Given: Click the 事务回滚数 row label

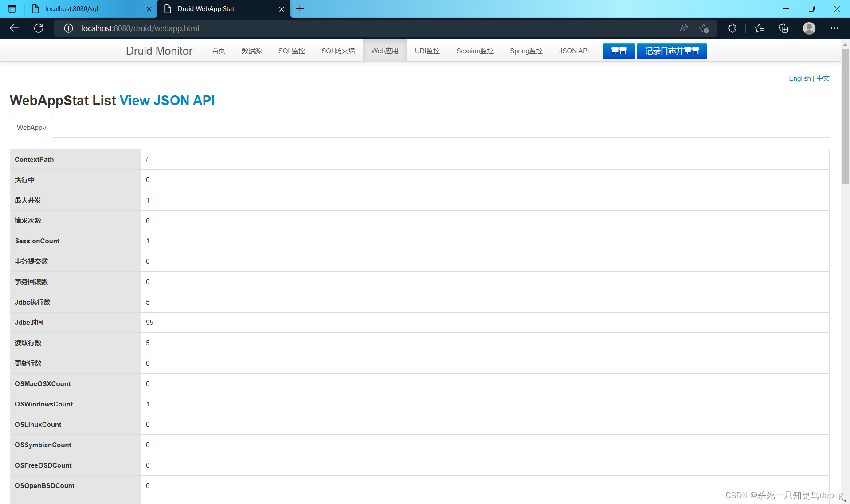Looking at the screenshot, I should click(31, 282).
